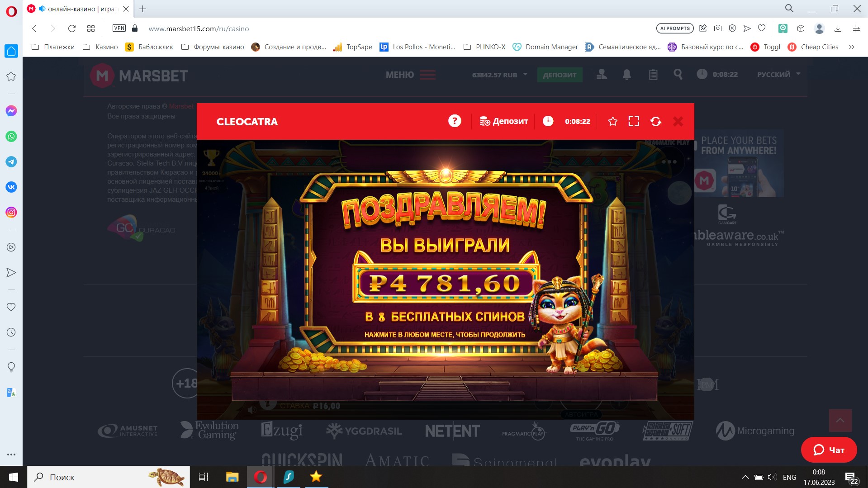Toggle fullscreen mode for the game
This screenshot has width=868, height=488.
[634, 121]
